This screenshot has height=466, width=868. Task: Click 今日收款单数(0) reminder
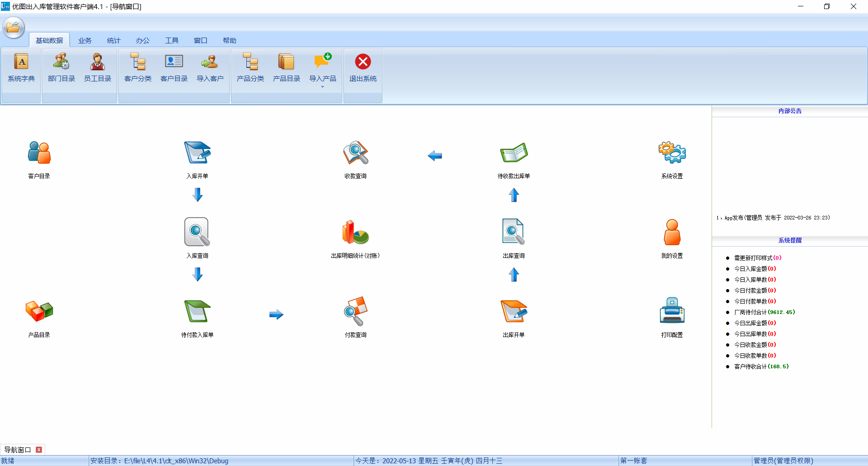(x=755, y=356)
